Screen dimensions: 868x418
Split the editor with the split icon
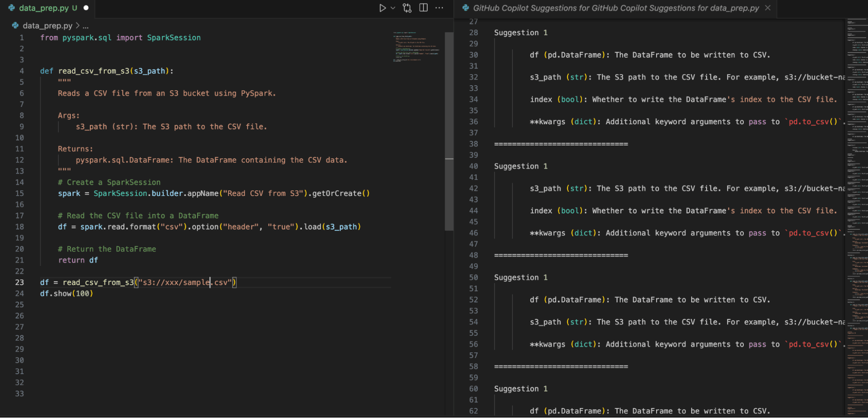[423, 8]
